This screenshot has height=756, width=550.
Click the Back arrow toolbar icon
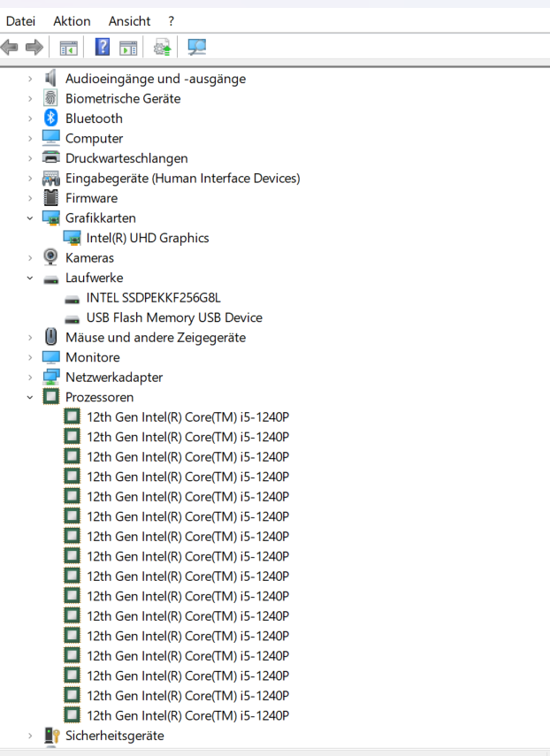9,47
